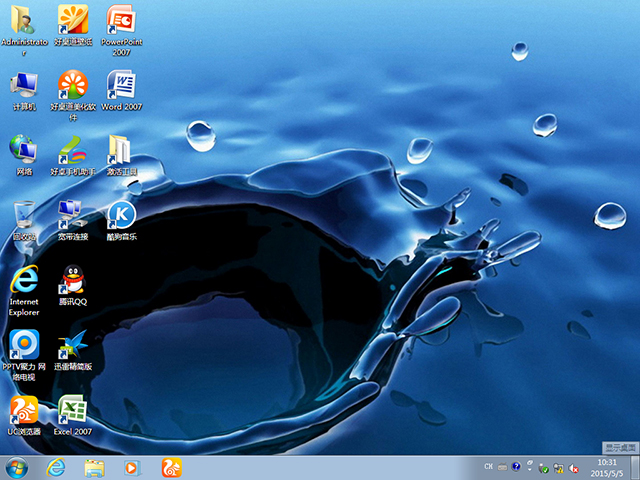Click the Tencent QQ penguin icon
640x480 pixels.
pyautogui.click(x=72, y=281)
